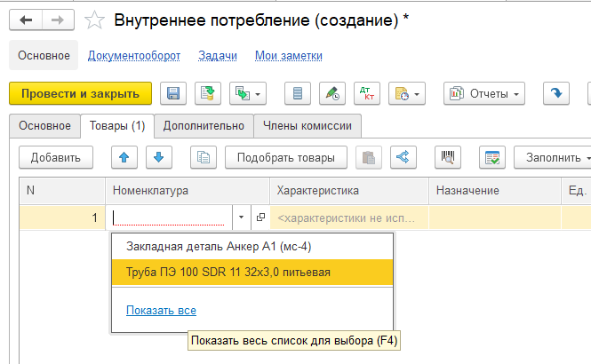The image size is (591, 364).
Task: Click the copy row icon
Action: [x=204, y=158]
